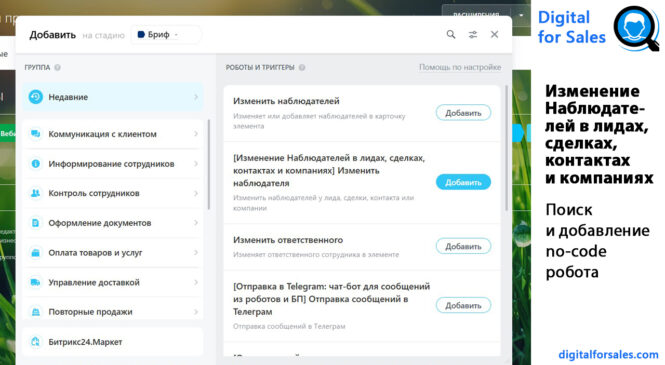Screen dimensions: 665x365
Task: Open the Помощь по настройке link
Action: tap(460, 67)
